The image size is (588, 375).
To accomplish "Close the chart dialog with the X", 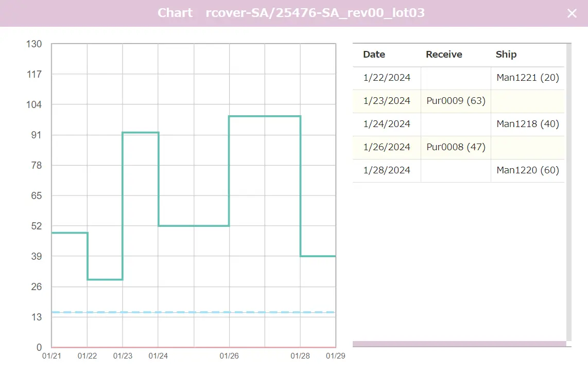I will click(572, 13).
